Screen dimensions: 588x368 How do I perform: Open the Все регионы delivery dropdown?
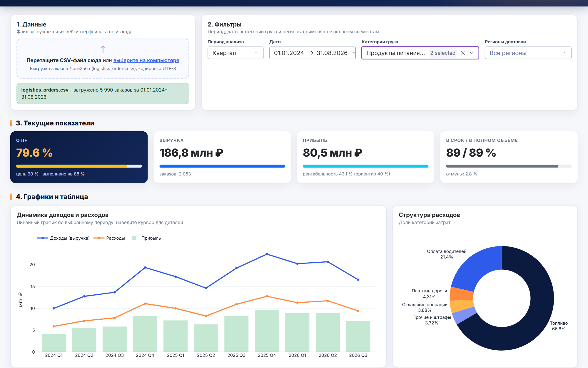(x=528, y=53)
